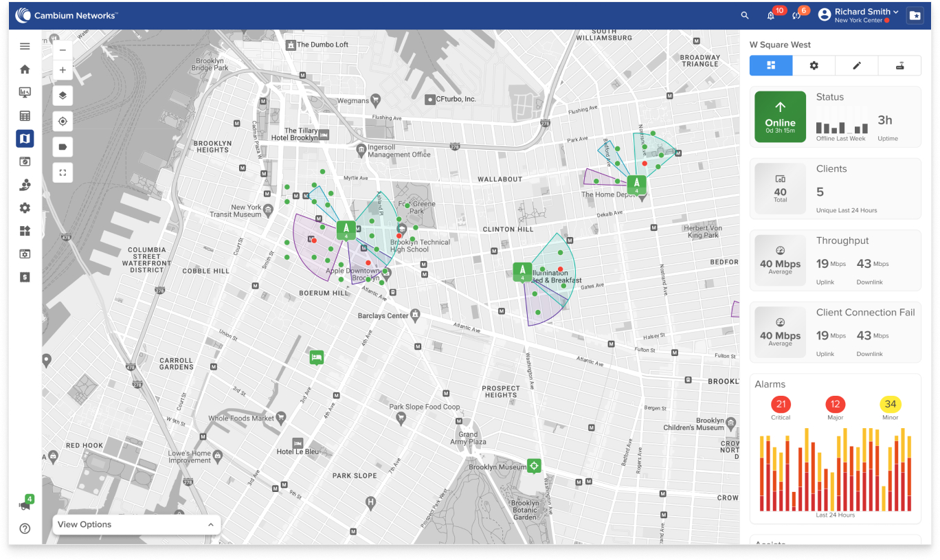Click the 40 Total clients tile
940x560 pixels.
(x=780, y=188)
